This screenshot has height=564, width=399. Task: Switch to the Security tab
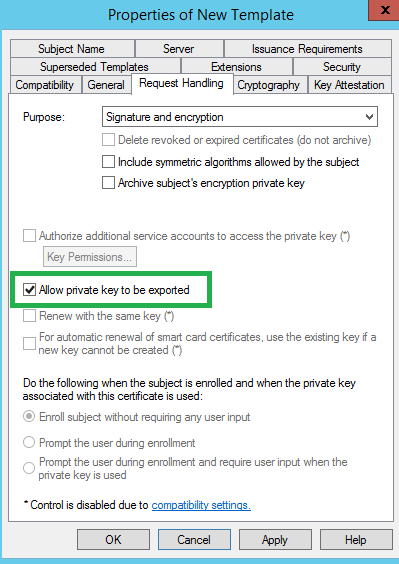pyautogui.click(x=342, y=67)
